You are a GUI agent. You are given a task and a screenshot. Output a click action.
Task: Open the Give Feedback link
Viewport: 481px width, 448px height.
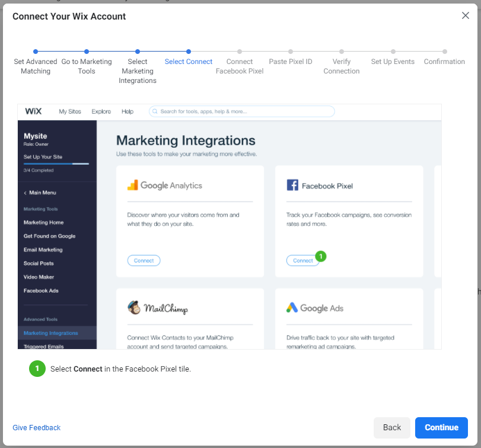(37, 427)
